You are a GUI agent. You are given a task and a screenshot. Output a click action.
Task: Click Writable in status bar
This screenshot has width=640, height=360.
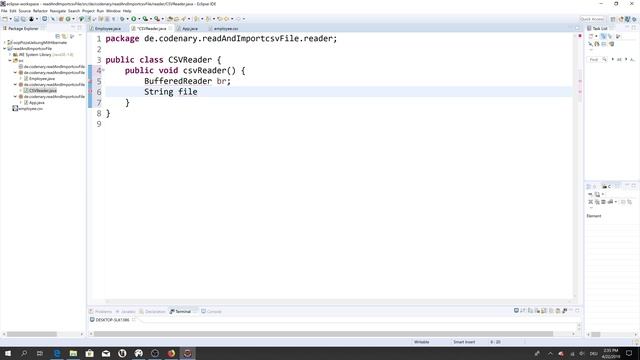pyautogui.click(x=422, y=342)
